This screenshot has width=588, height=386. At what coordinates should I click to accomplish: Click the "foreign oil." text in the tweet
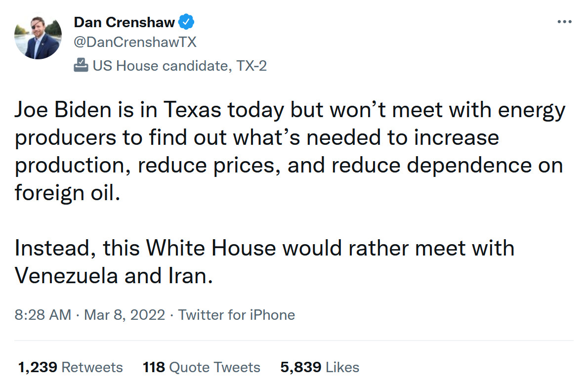pyautogui.click(x=68, y=192)
